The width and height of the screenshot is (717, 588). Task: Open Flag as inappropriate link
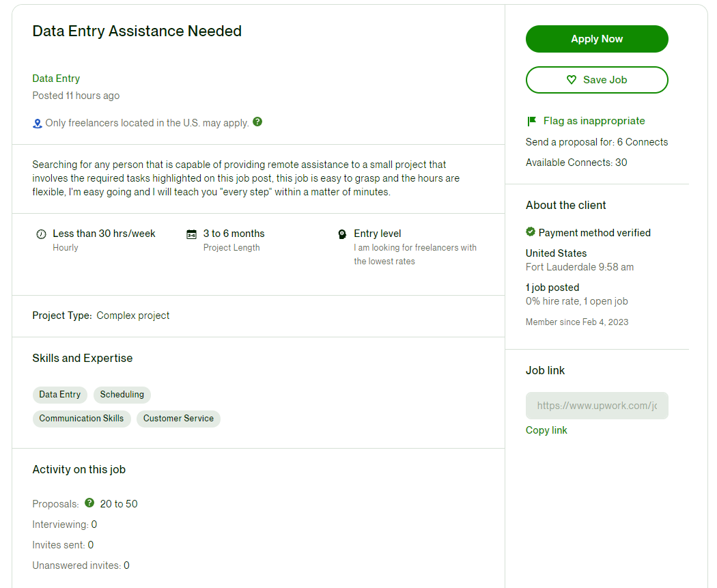[x=594, y=121]
